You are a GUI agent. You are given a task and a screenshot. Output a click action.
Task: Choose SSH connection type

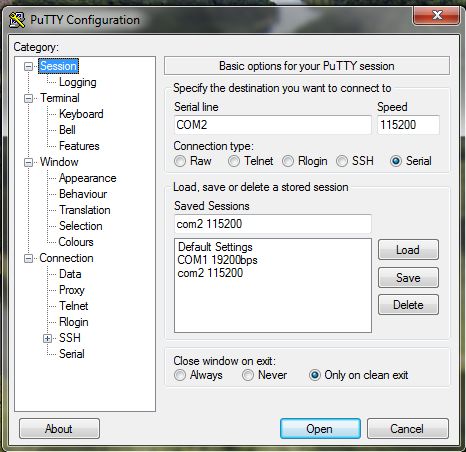pos(342,161)
